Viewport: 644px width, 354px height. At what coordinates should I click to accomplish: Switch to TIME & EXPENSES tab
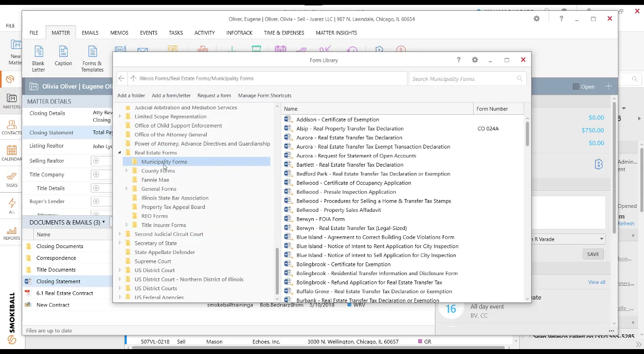coord(284,33)
